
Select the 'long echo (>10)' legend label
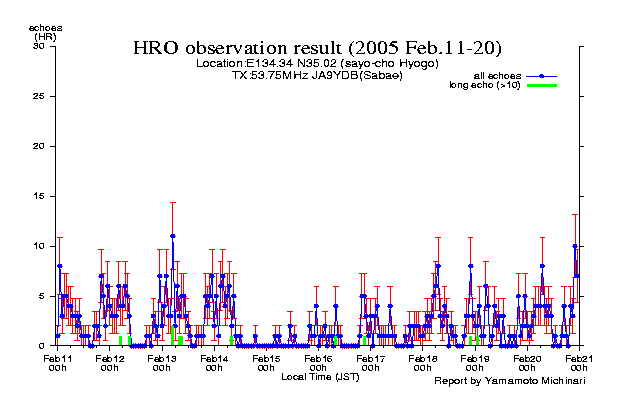click(x=485, y=86)
